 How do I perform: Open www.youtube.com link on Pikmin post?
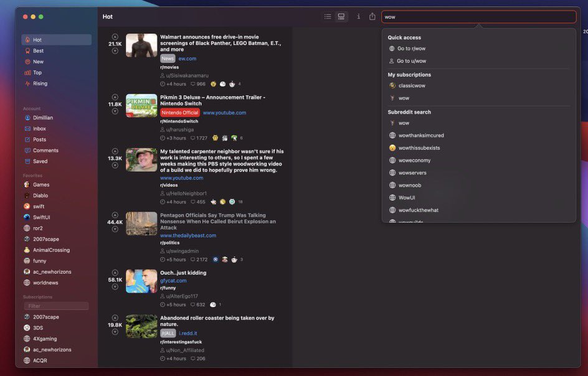click(x=224, y=113)
